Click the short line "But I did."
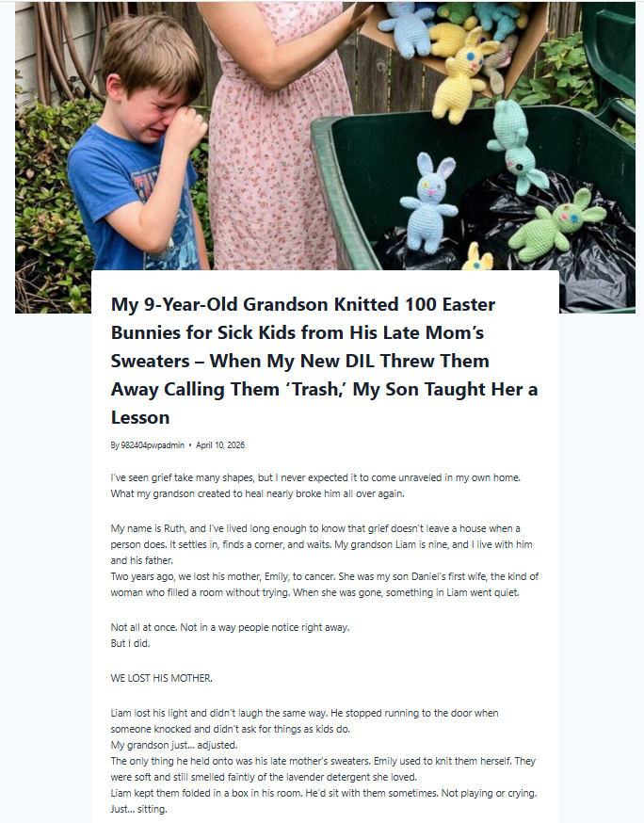Image resolution: width=644 pixels, height=823 pixels. [132, 643]
